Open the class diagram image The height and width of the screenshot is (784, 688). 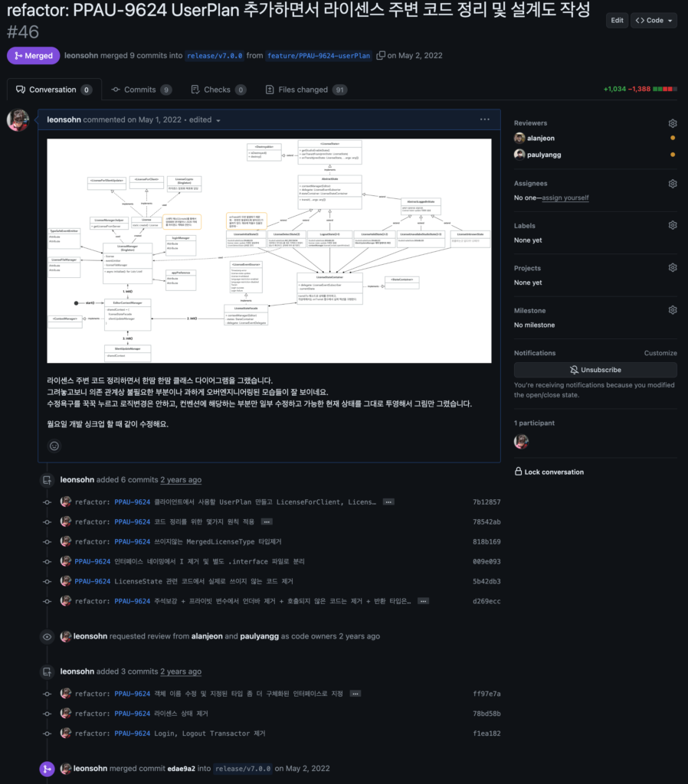tap(269, 250)
